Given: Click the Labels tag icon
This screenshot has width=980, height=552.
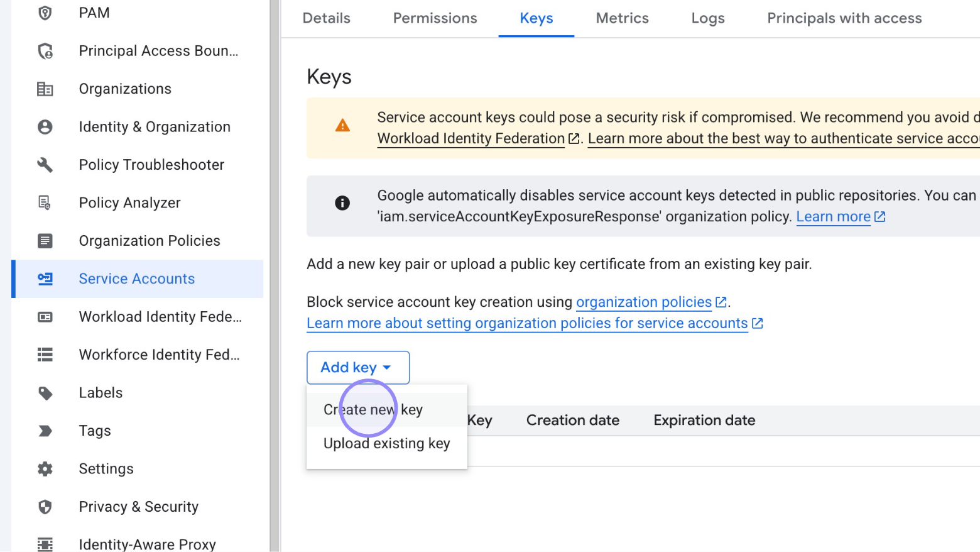Looking at the screenshot, I should pos(45,392).
